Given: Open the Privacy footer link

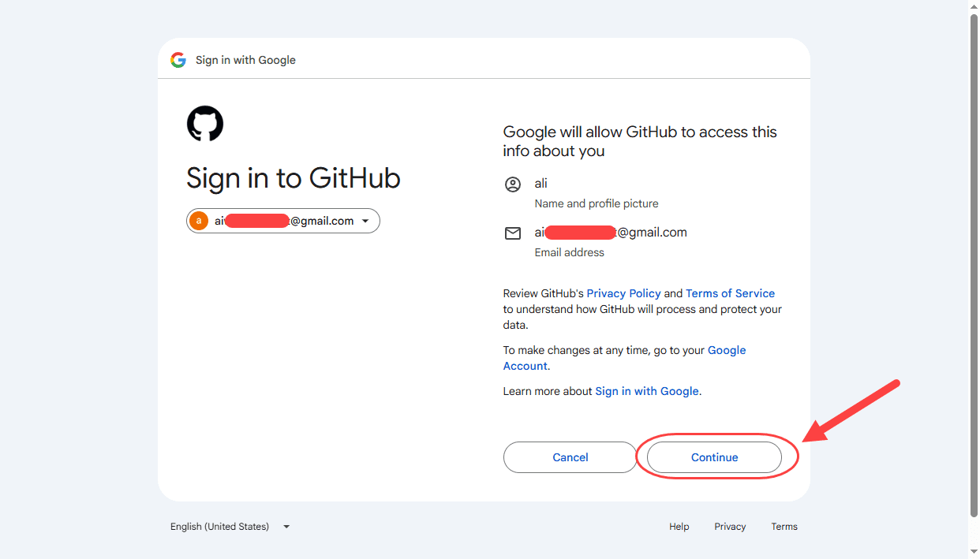Looking at the screenshot, I should click(x=730, y=527).
